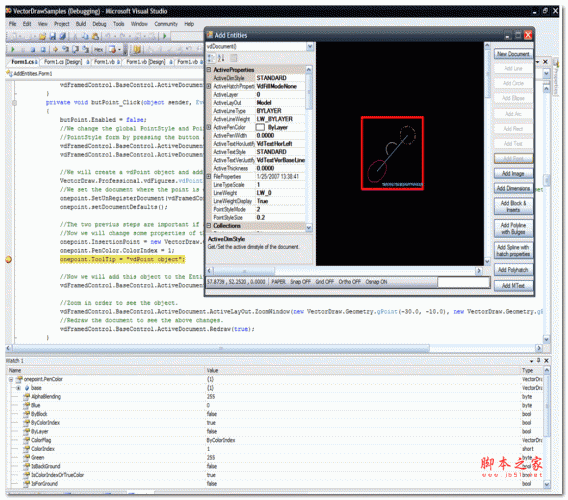Click the Add Image button

(x=513, y=174)
